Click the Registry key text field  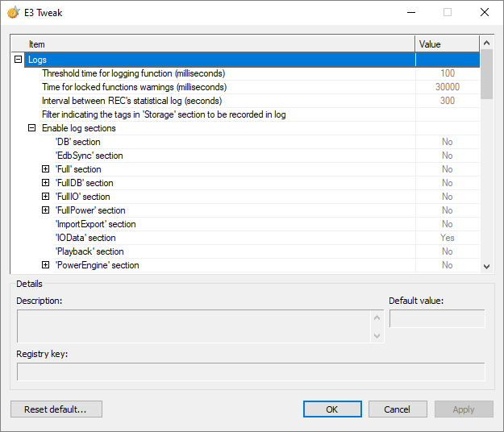pos(251,372)
